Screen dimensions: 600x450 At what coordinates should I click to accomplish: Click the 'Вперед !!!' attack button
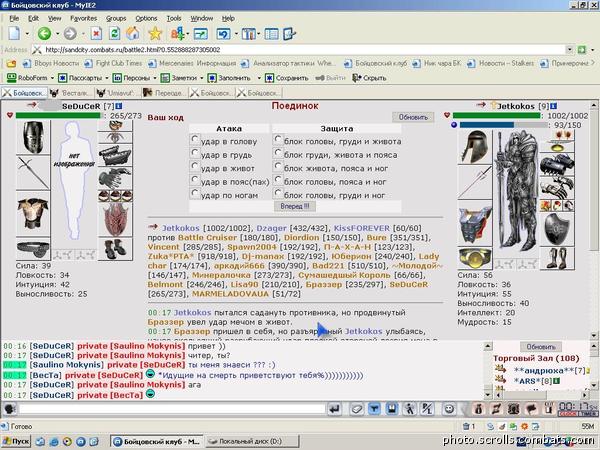coord(295,206)
